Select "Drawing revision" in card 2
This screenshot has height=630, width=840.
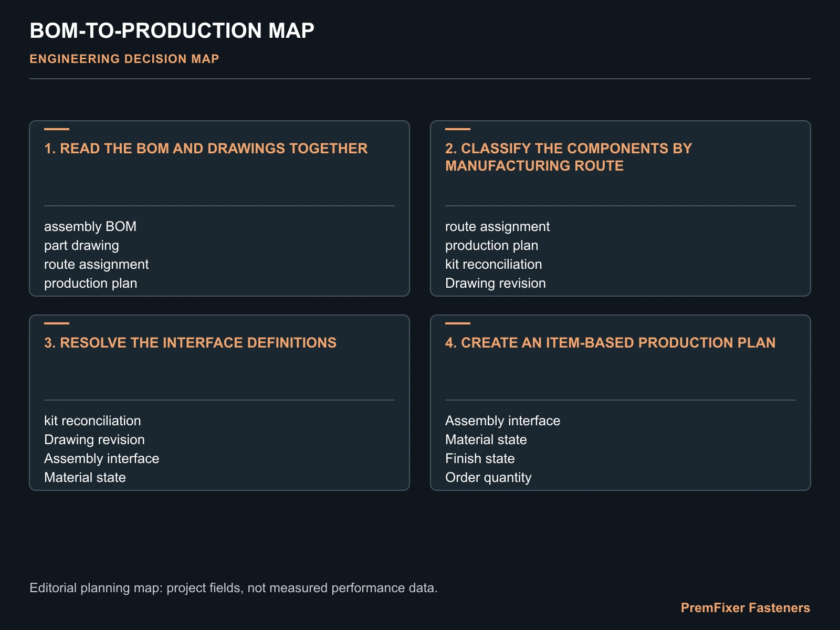[495, 283]
